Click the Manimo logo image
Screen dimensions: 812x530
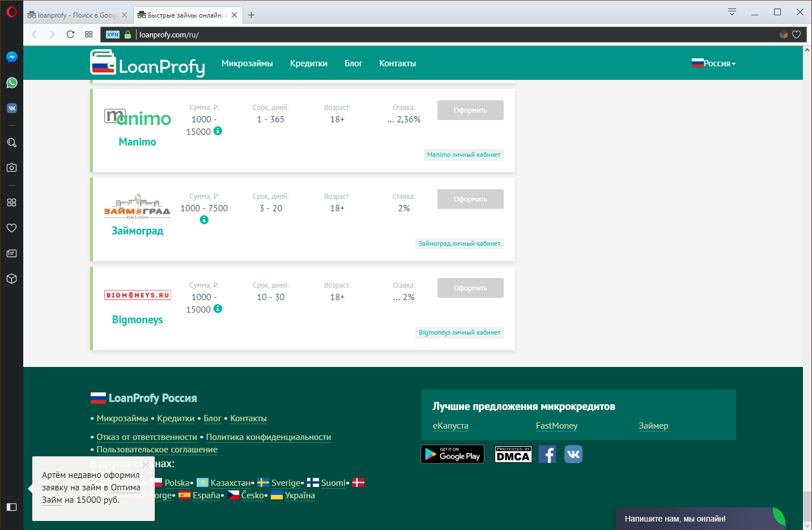point(138,118)
